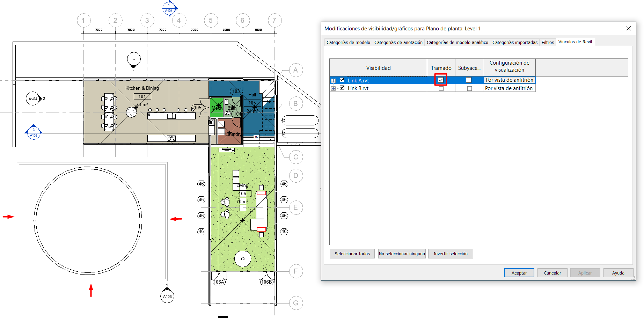Check Tramado for Link B.rvt
This screenshot has width=644, height=329.
click(x=441, y=88)
